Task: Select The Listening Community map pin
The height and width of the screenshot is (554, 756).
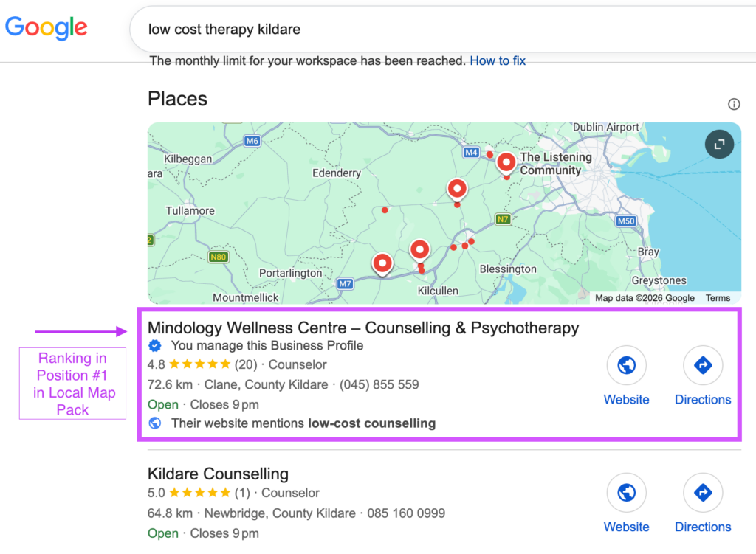Action: pos(506,163)
